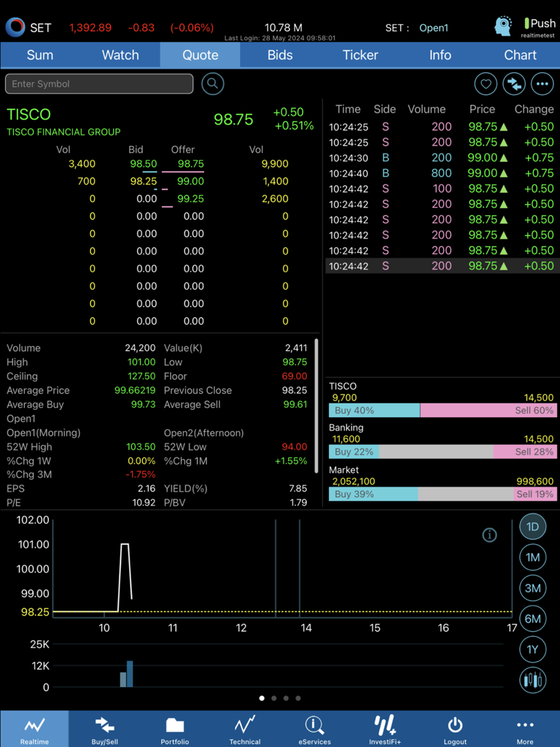Image resolution: width=560 pixels, height=747 pixels.
Task: Tap the Ceiling value 127.50
Action: click(141, 376)
